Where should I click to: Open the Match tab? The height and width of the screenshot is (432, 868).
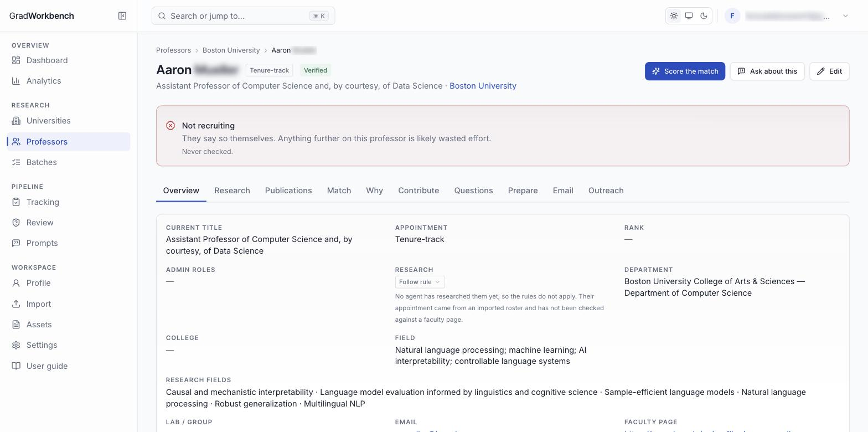339,191
